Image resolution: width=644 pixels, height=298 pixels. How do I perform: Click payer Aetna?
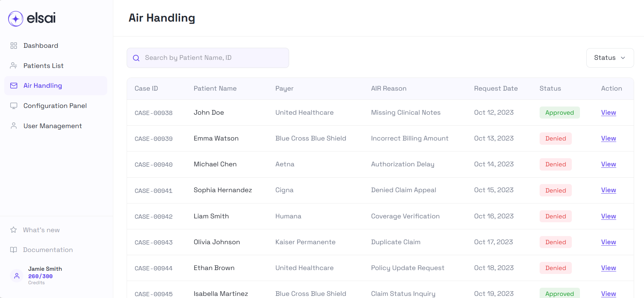coord(285,164)
